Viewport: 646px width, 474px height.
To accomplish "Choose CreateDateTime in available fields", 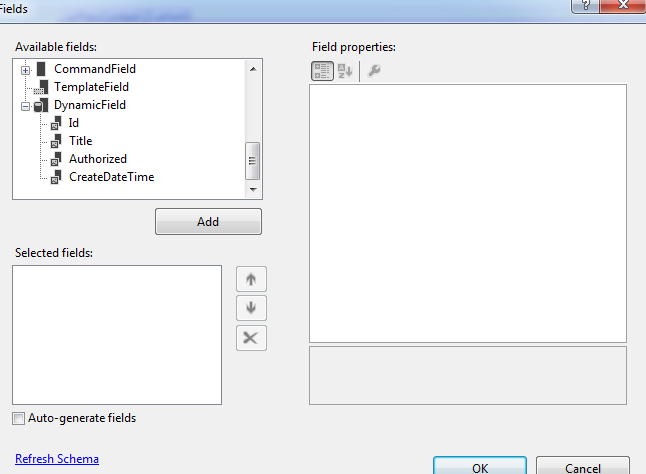I will pyautogui.click(x=112, y=177).
